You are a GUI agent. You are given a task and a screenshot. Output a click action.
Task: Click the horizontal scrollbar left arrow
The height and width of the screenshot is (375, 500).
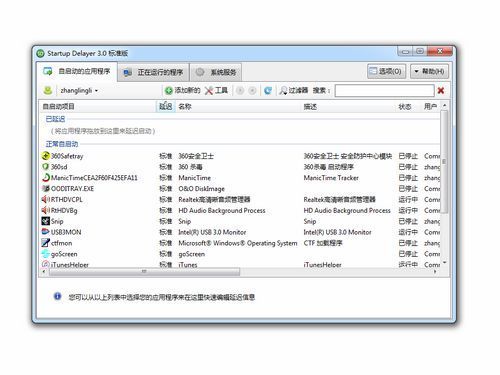[x=44, y=272]
